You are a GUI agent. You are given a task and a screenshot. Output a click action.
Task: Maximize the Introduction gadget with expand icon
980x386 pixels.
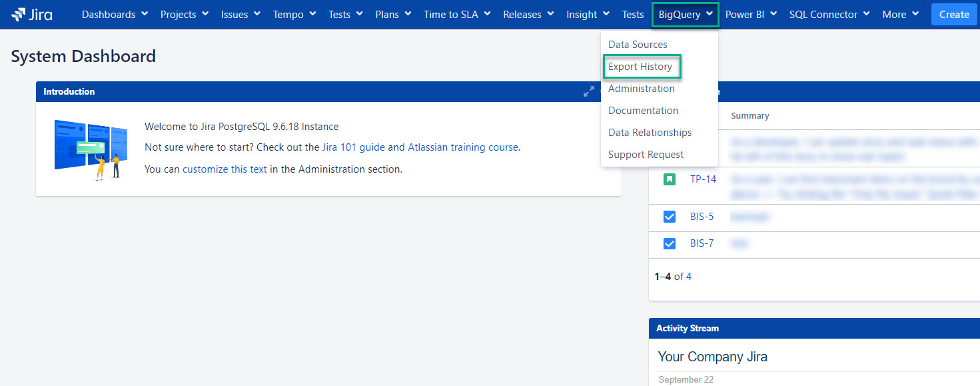(x=588, y=91)
